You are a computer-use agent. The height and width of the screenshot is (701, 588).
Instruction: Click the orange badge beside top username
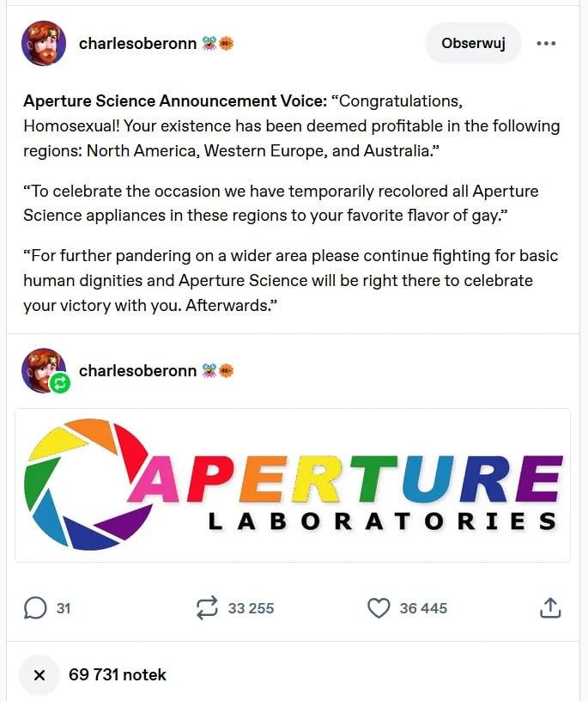pos(226,43)
